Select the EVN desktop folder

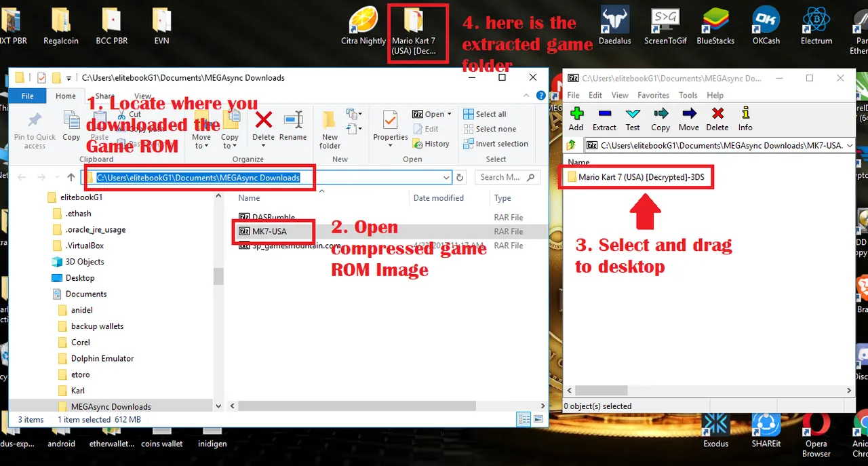[x=161, y=27]
